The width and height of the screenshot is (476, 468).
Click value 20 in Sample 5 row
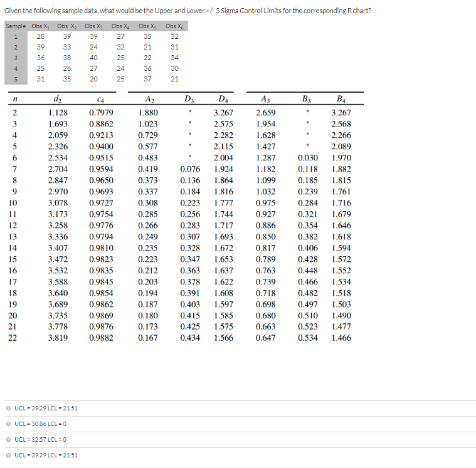pos(94,79)
